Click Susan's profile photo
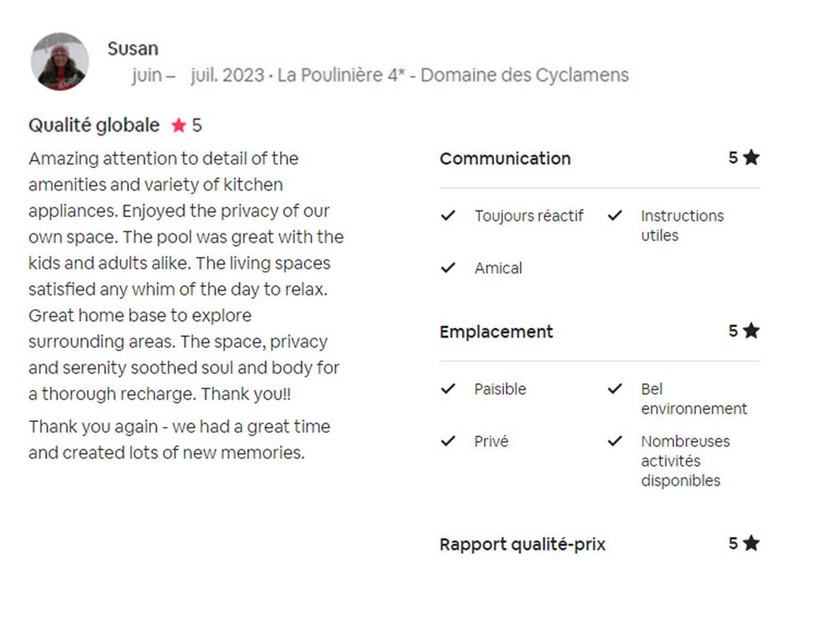This screenshot has width=820, height=644. pyautogui.click(x=60, y=61)
